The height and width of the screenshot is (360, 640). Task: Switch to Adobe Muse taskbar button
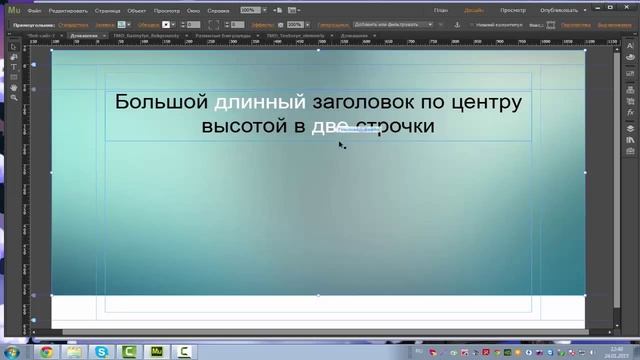(x=156, y=351)
